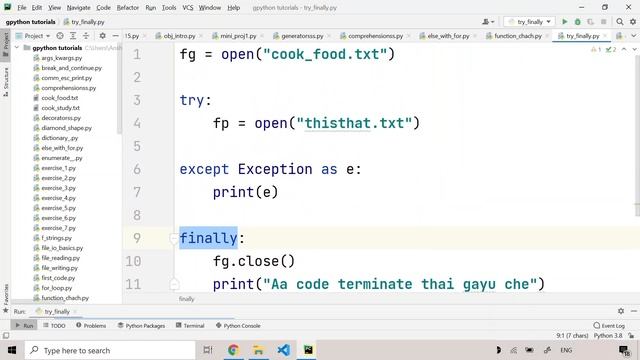Viewport: 640px width, 360px height.
Task: Collapse the finally block fold marker on line 9
Action: 174,238
